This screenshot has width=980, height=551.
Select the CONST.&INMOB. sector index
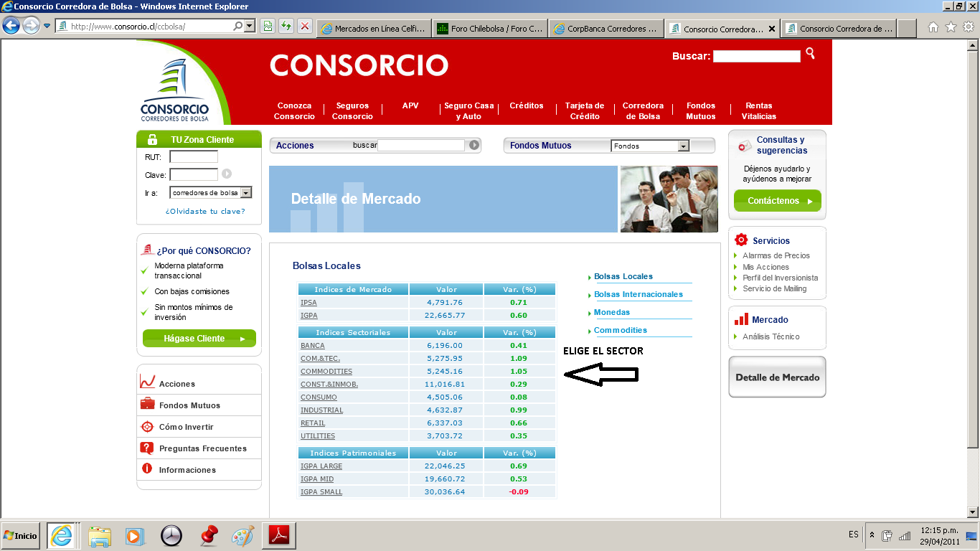[329, 385]
